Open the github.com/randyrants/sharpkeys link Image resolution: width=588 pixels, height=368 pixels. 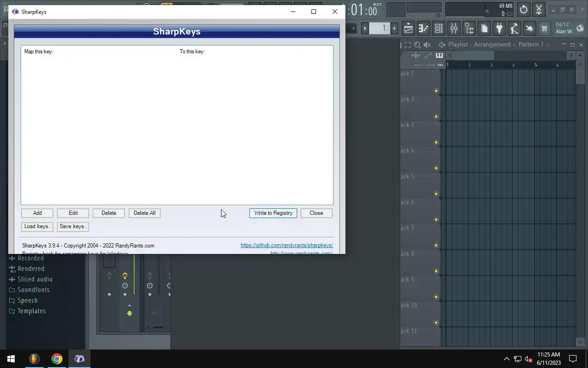(x=287, y=245)
